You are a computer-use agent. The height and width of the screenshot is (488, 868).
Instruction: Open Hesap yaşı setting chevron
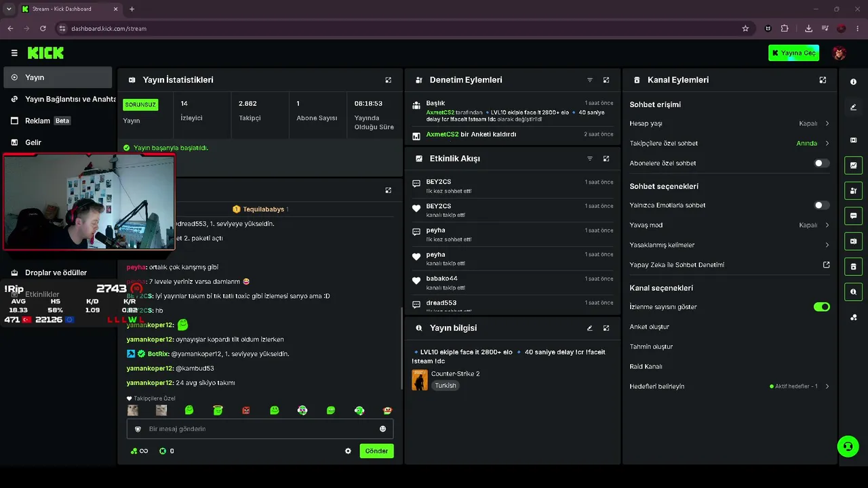point(827,124)
